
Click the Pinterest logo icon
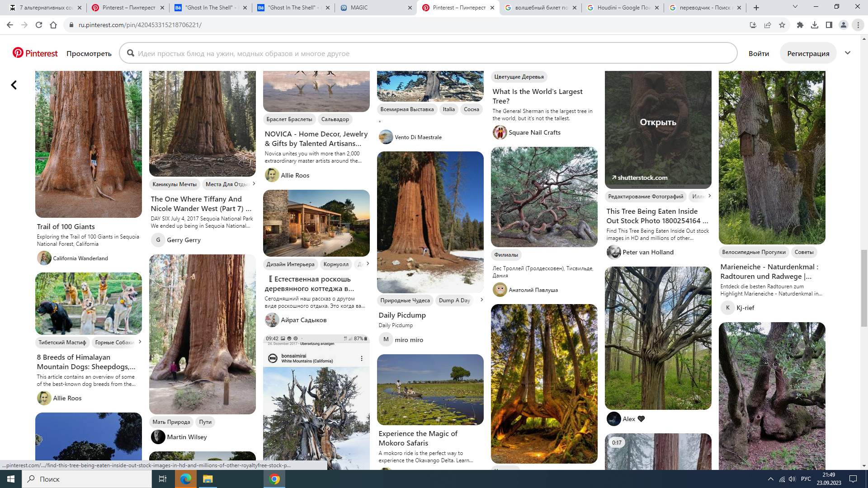point(18,53)
